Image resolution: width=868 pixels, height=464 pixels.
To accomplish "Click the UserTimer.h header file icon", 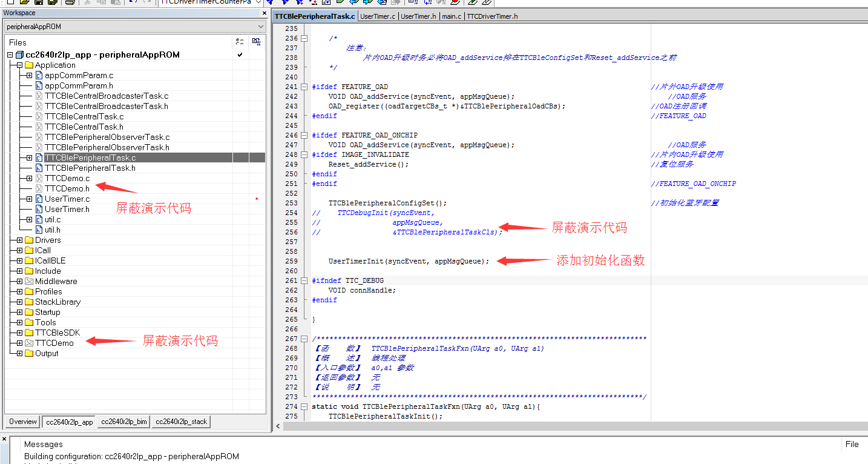I will point(39,209).
